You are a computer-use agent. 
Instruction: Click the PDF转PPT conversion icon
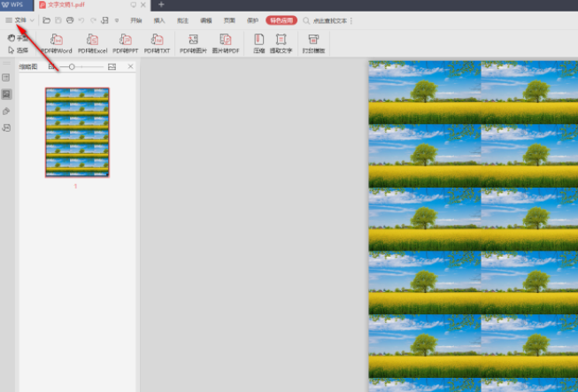125,43
